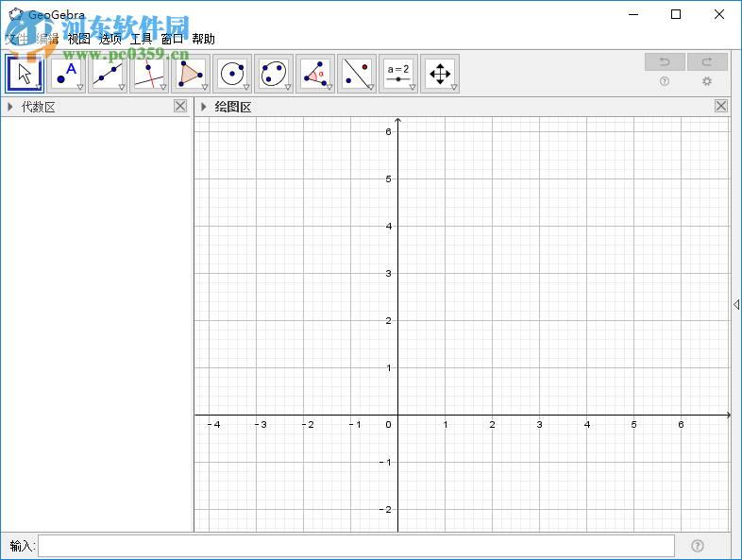Click the origin label 0

[x=389, y=425]
